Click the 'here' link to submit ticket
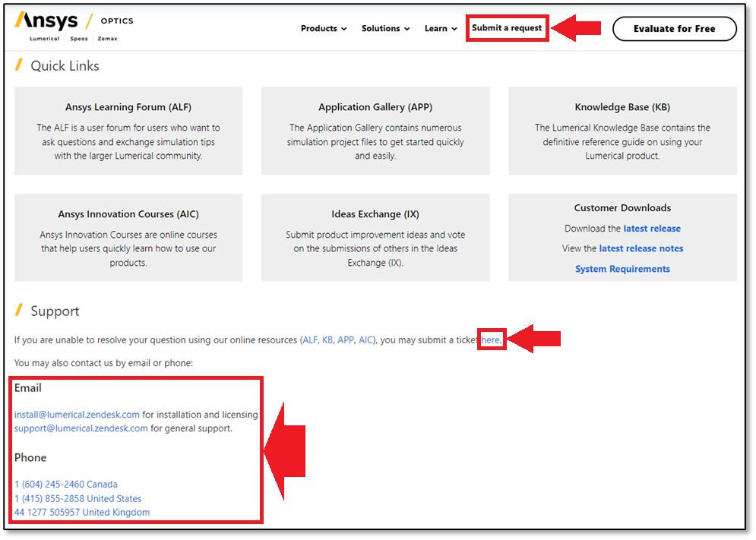Image resolution: width=756 pixels, height=540 pixels. (490, 340)
